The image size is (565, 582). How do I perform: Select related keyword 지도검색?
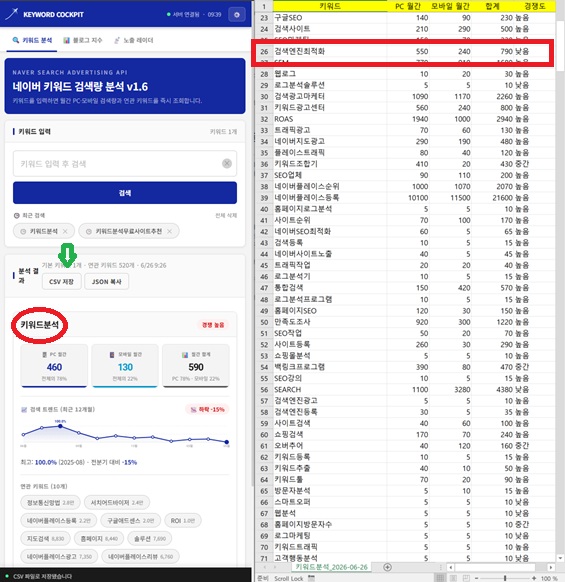pos(45,538)
